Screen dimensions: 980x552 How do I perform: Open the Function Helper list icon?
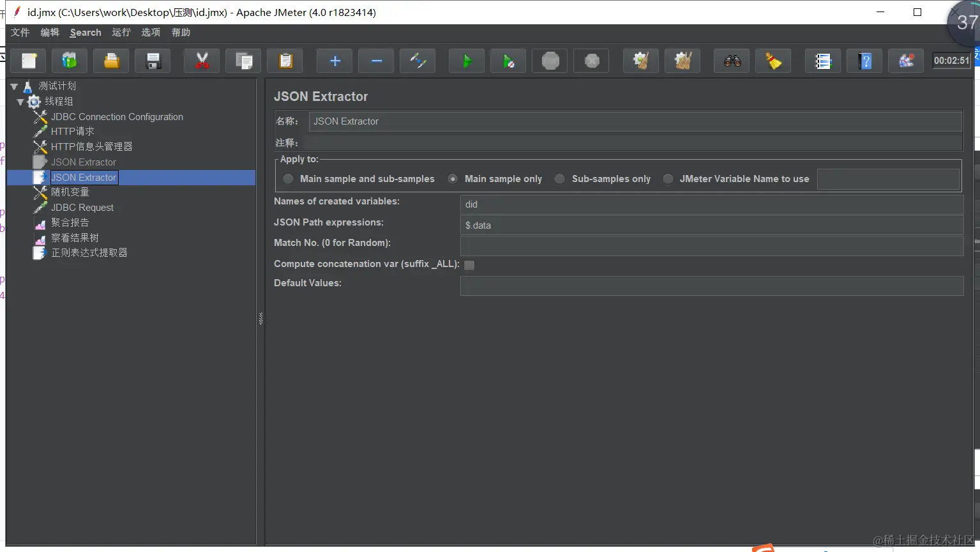point(823,61)
